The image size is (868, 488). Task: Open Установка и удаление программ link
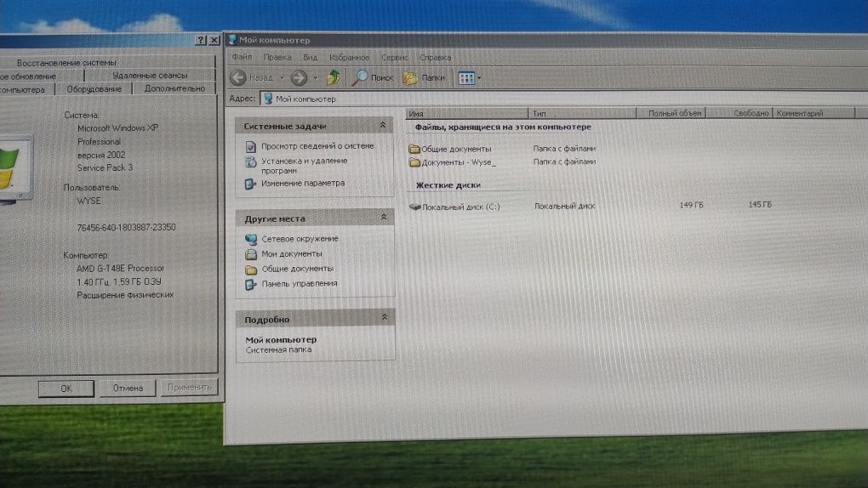click(x=304, y=166)
